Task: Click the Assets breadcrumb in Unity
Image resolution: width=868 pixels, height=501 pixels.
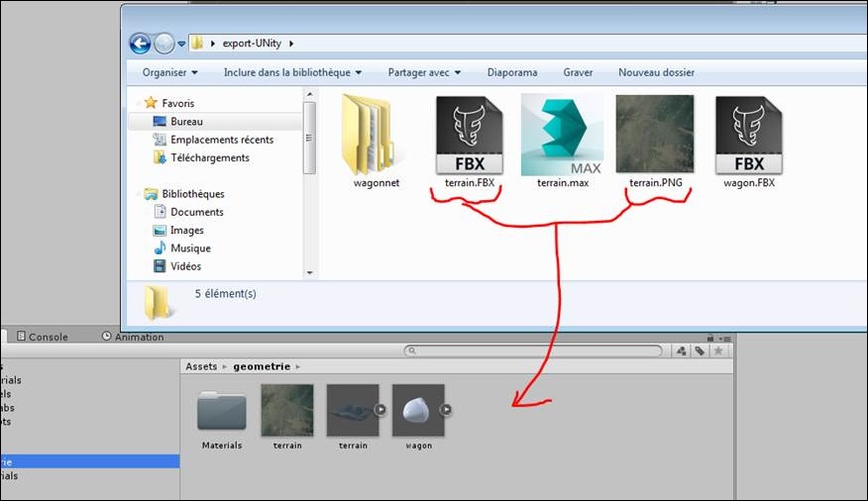Action: pyautogui.click(x=201, y=366)
